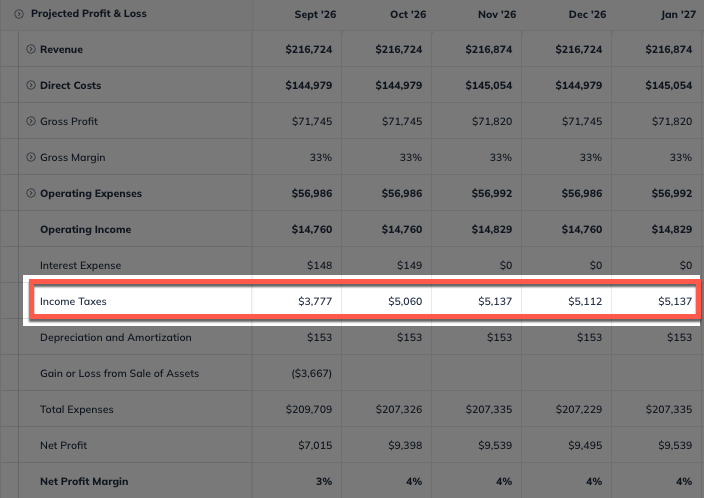Click Total Expenses value $209,709
This screenshot has height=498, width=704.
point(309,410)
